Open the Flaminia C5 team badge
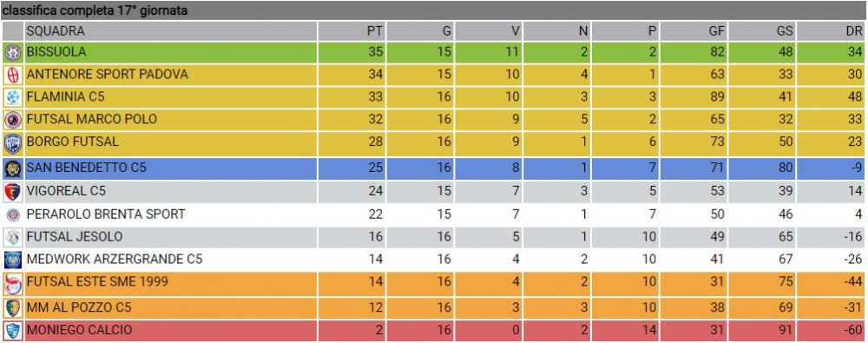This screenshot has height=343, width=868. pos(12,97)
